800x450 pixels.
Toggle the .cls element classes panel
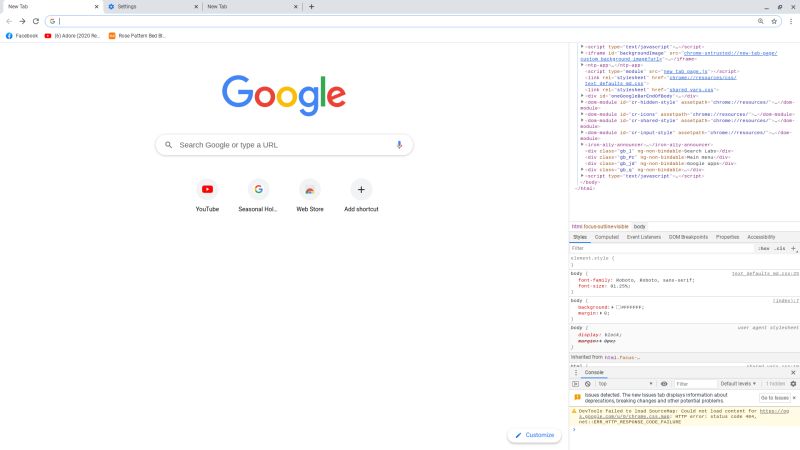coord(780,248)
